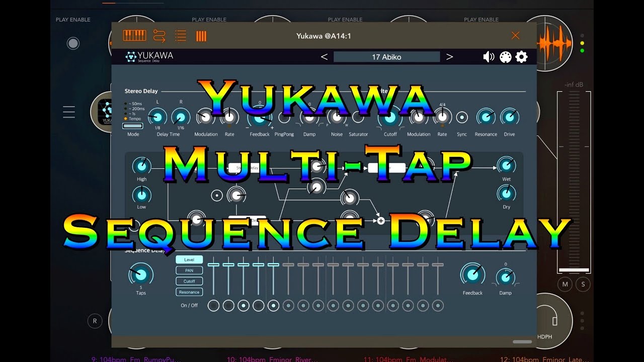This screenshot has height=362, width=644.
Task: Click the Sequence Delay Damp knob
Action: click(x=505, y=277)
